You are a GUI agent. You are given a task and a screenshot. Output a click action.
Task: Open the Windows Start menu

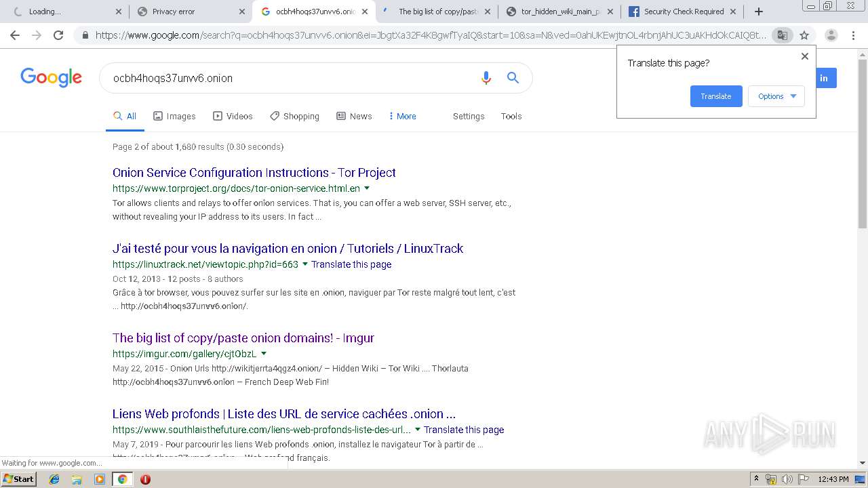pyautogui.click(x=18, y=479)
